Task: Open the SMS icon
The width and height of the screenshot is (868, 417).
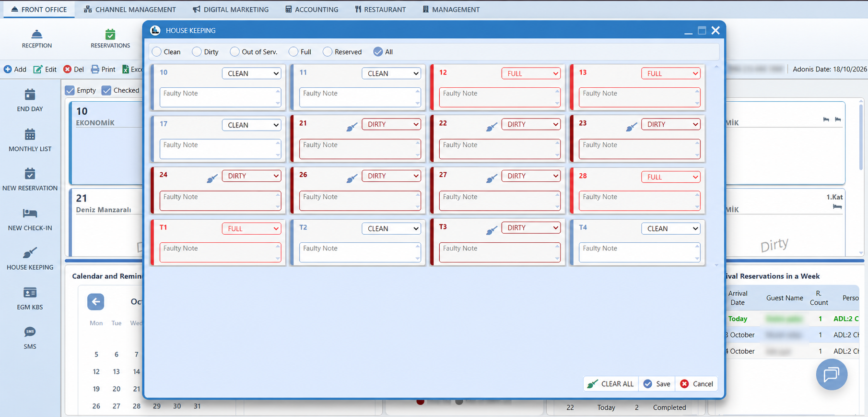Action: click(30, 332)
